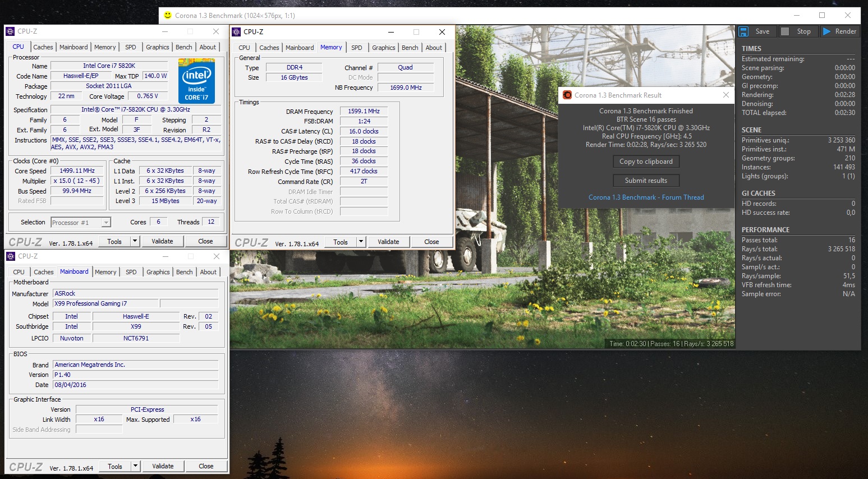Screen dimensions: 868x479
Task: Click the TOTAL elapsed value '0:02:30'
Action: 845,113
